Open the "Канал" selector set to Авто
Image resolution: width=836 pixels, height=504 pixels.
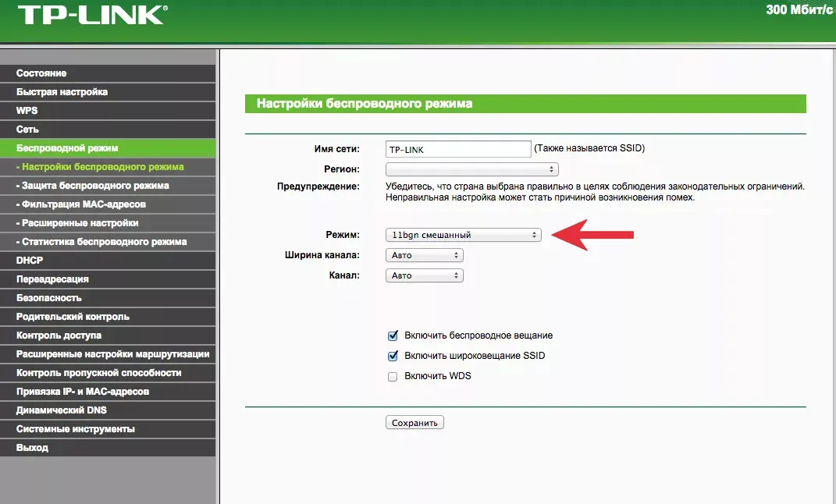[424, 275]
